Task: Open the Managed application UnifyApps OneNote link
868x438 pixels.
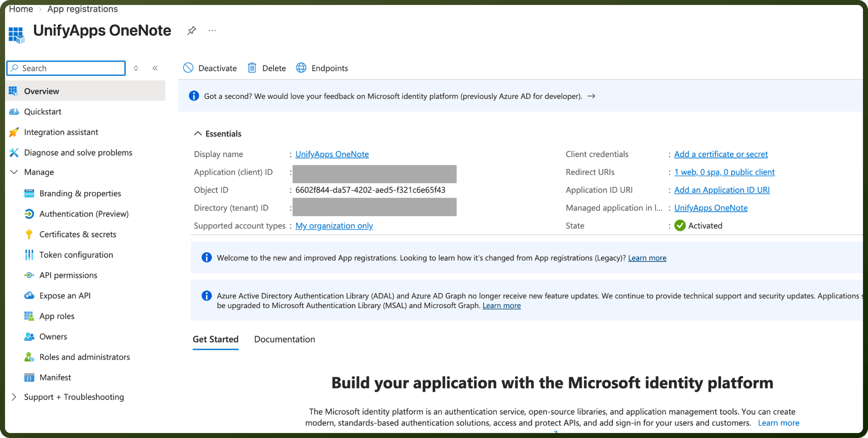Action: (x=711, y=208)
